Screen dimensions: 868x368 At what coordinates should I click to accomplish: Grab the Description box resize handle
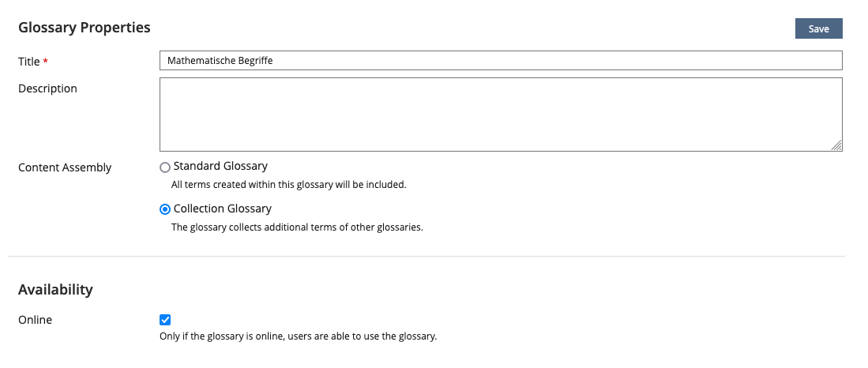[x=836, y=145]
